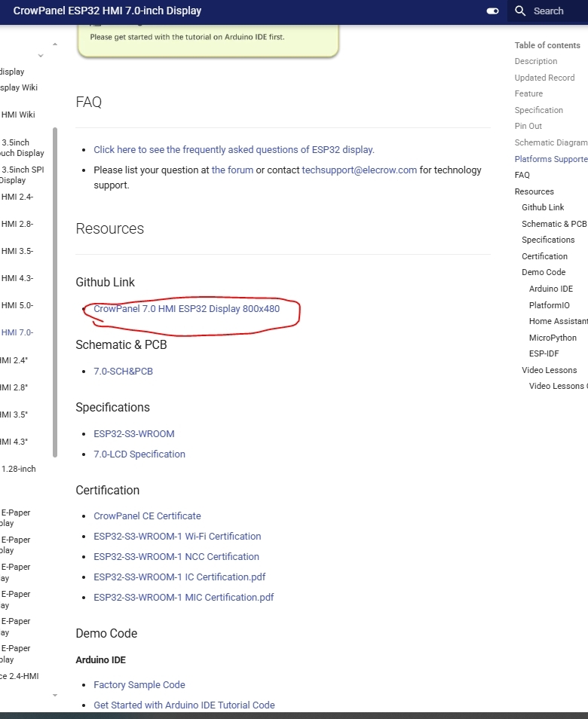588x719 pixels.
Task: Jump to Resources in table of contents
Action: pyautogui.click(x=534, y=191)
